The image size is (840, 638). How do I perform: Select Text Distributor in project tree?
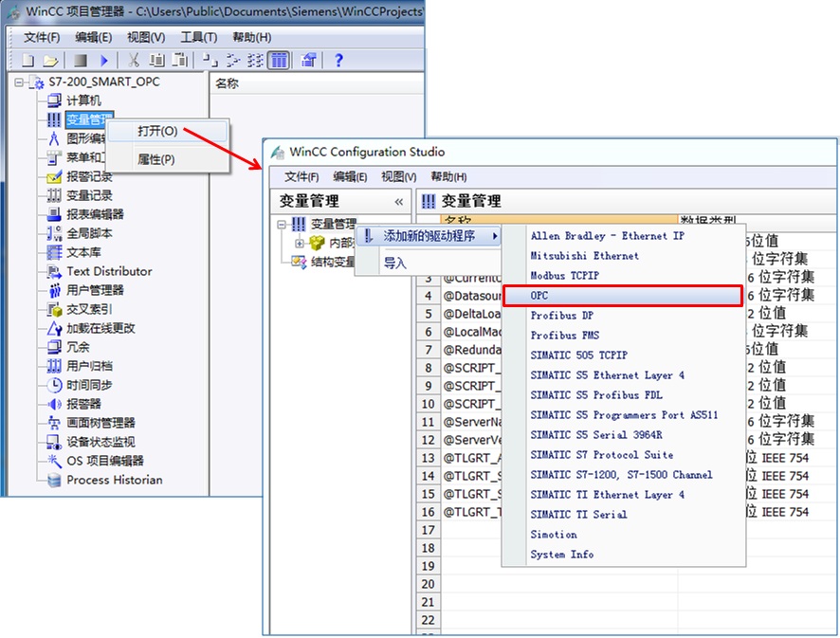coord(109,271)
